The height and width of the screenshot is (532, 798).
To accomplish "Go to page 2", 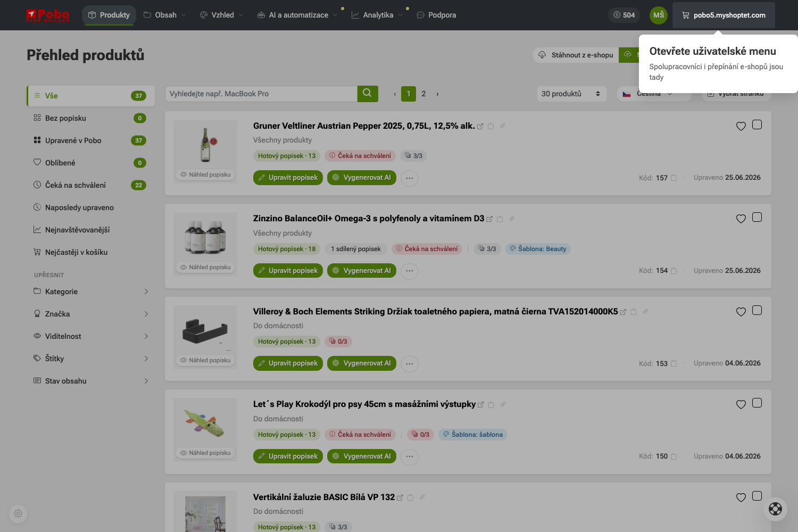I will click(423, 94).
